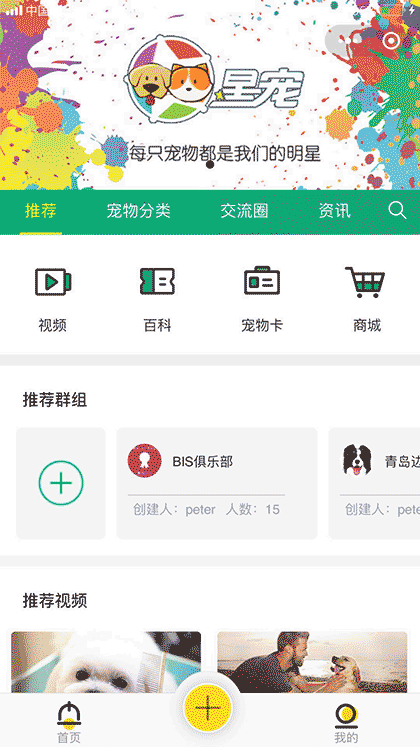Tap the BIS club red avatar
The width and height of the screenshot is (420, 747).
point(144,461)
